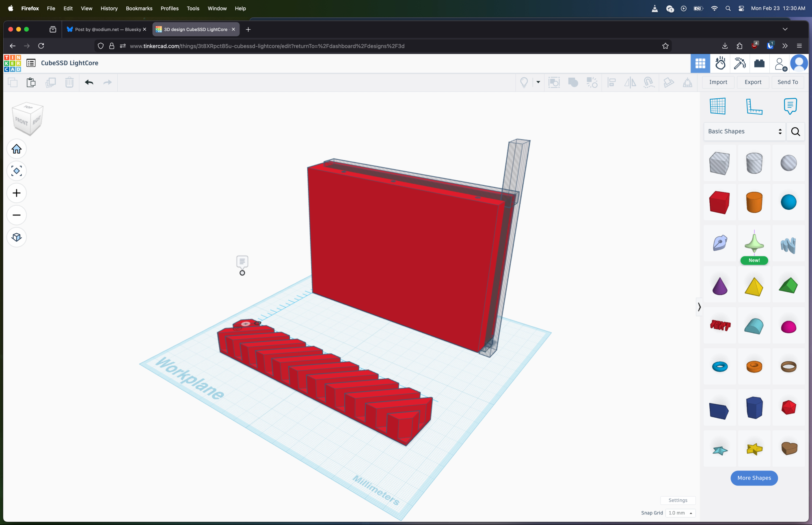Open the shape library search
This screenshot has height=525, width=812.
click(x=795, y=131)
